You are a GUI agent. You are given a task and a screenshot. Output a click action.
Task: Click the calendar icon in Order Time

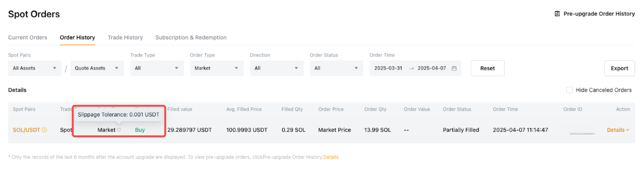pos(454,68)
